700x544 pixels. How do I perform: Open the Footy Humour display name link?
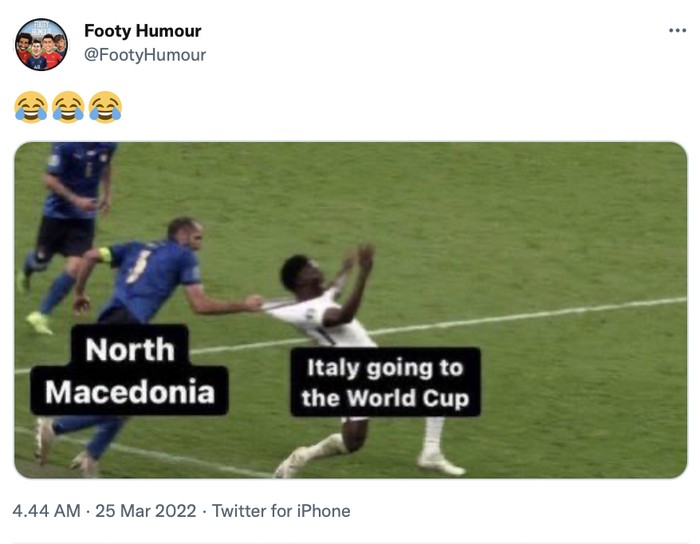coord(142,32)
